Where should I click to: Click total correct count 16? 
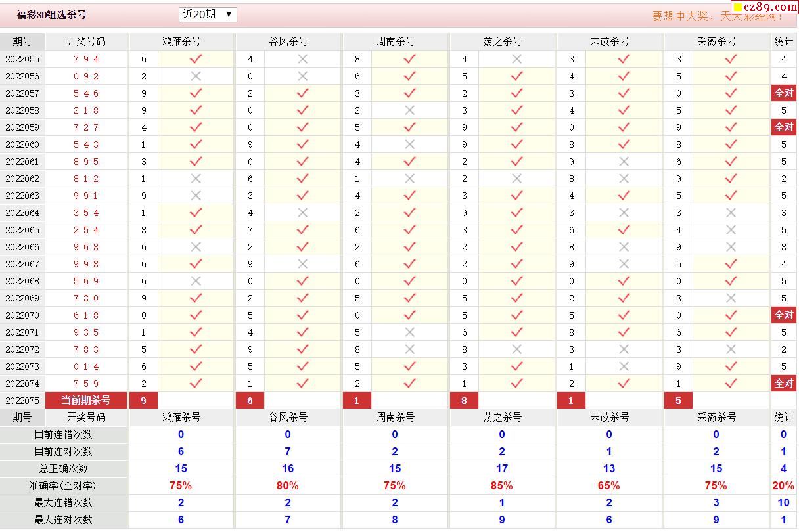click(288, 469)
